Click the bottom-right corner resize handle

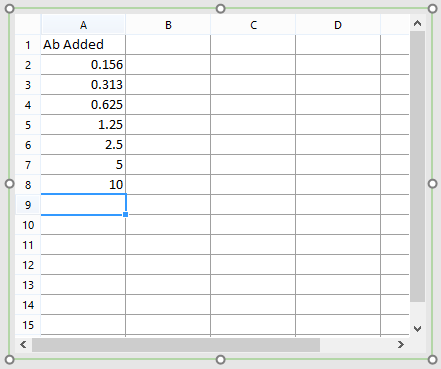432,360
